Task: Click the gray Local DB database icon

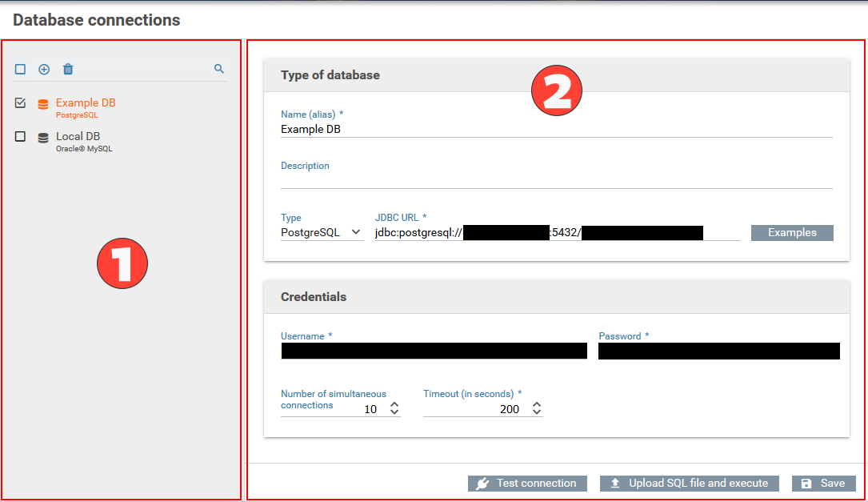Action: click(x=43, y=138)
